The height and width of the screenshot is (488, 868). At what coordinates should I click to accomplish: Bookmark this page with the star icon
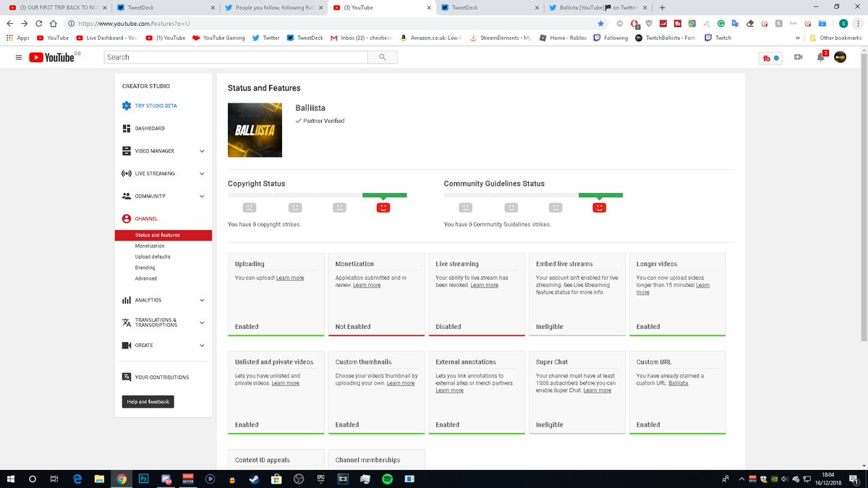coord(600,23)
